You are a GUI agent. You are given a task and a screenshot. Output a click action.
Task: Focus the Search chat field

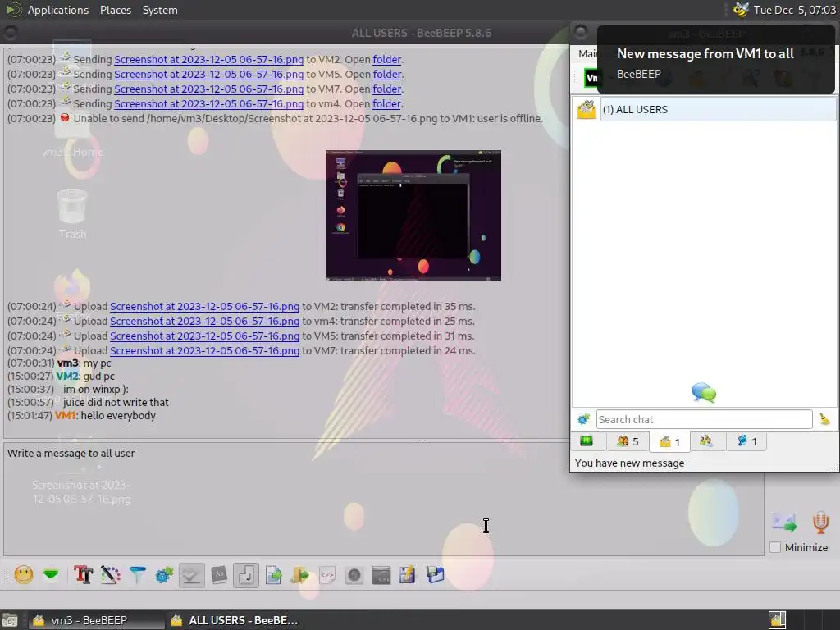coord(704,419)
